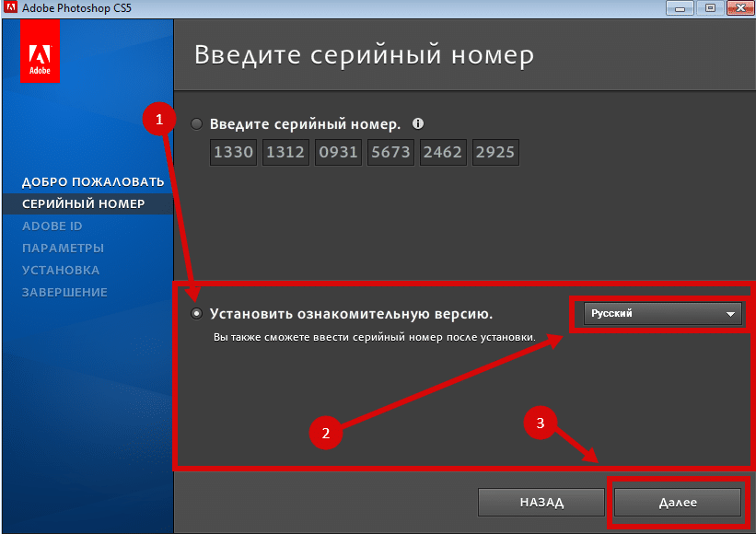This screenshot has width=756, height=534.
Task: Click the last serial field showing 2925
Action: click(495, 153)
